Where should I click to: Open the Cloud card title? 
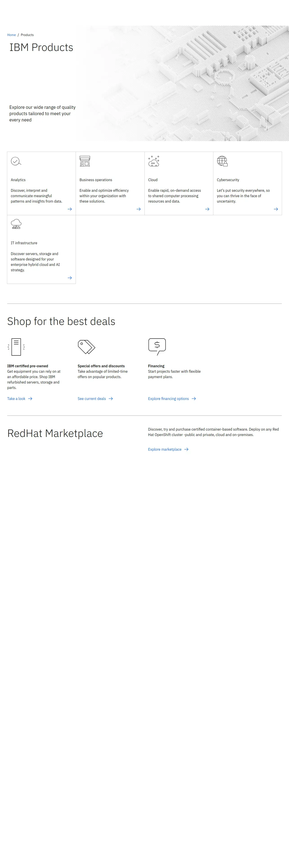pos(153,180)
